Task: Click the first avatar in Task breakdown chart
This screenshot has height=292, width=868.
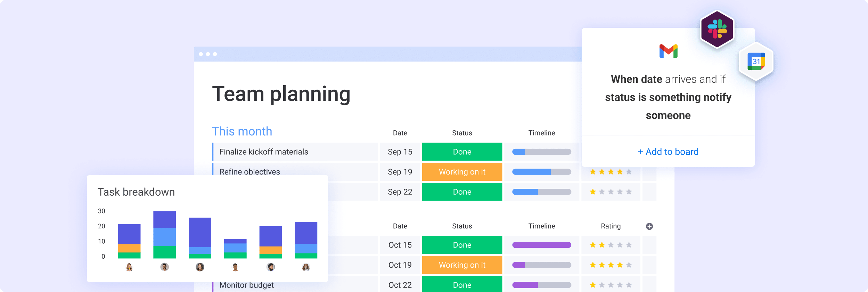Action: [x=129, y=268]
